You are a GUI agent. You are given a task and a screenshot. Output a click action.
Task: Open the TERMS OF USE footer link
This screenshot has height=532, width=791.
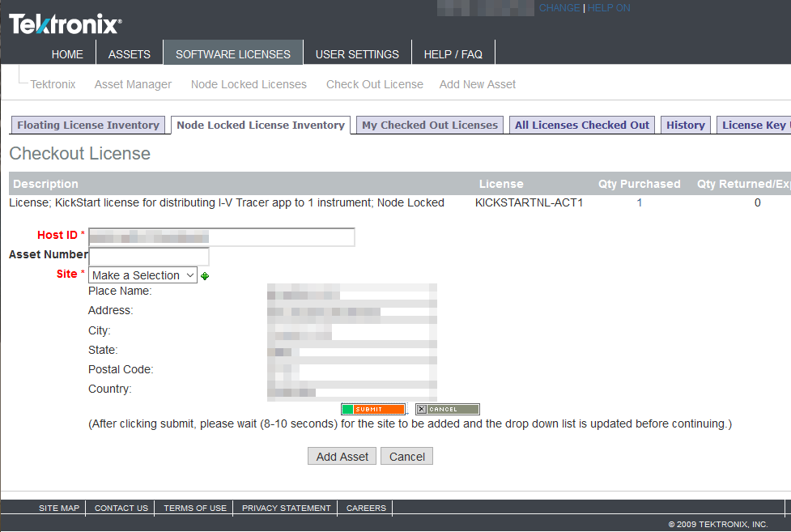pos(195,509)
